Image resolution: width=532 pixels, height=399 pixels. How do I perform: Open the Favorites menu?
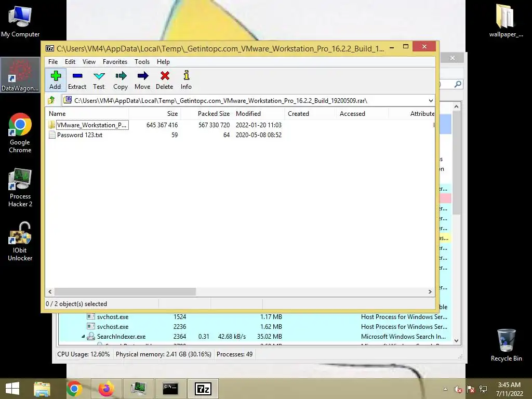pyautogui.click(x=115, y=62)
